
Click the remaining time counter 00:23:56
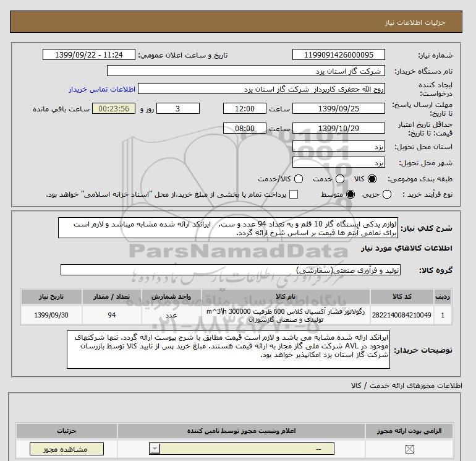click(114, 108)
